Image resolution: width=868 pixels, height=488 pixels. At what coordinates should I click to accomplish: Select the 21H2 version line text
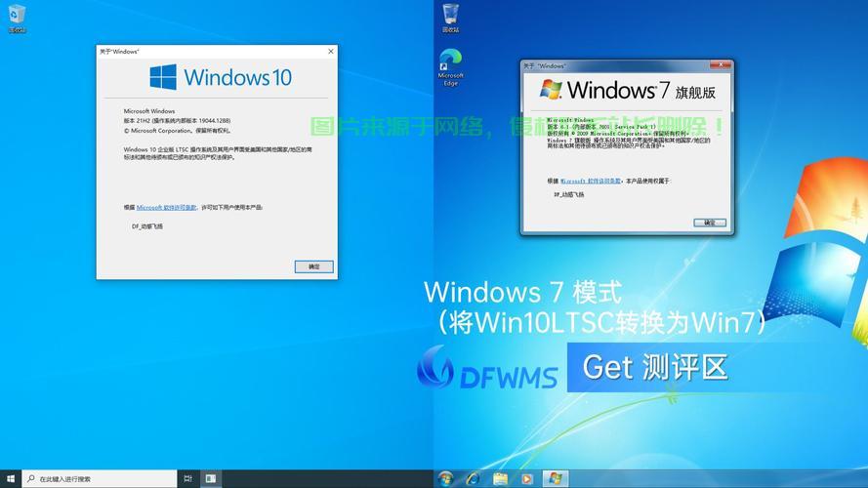177,121
